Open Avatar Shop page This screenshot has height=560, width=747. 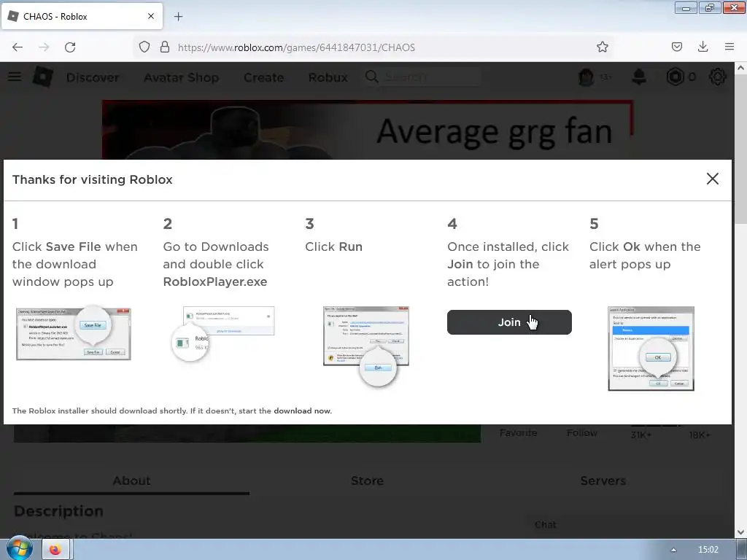point(182,77)
